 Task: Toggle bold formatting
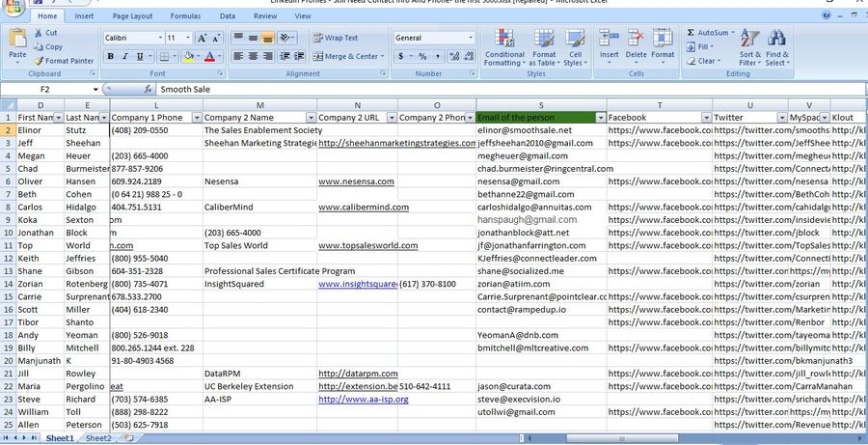111,57
